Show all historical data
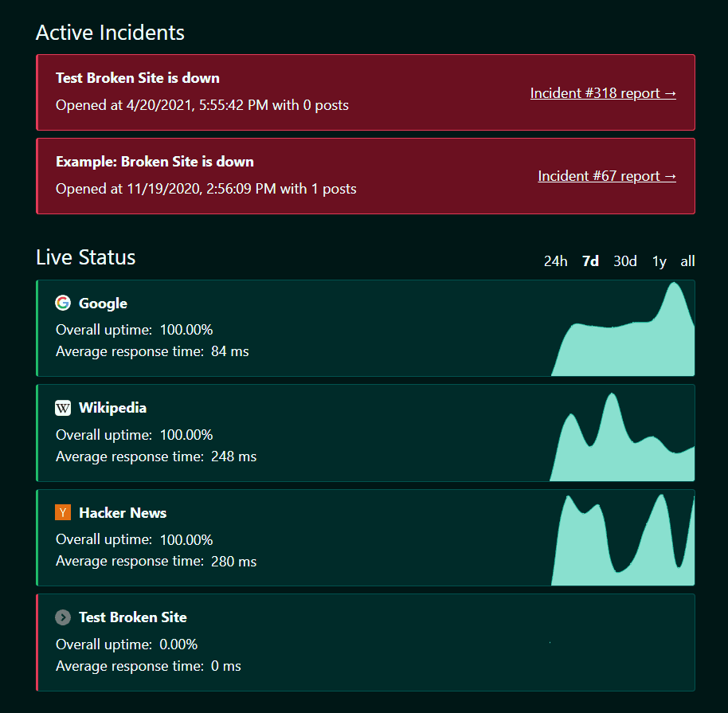 [x=687, y=261]
